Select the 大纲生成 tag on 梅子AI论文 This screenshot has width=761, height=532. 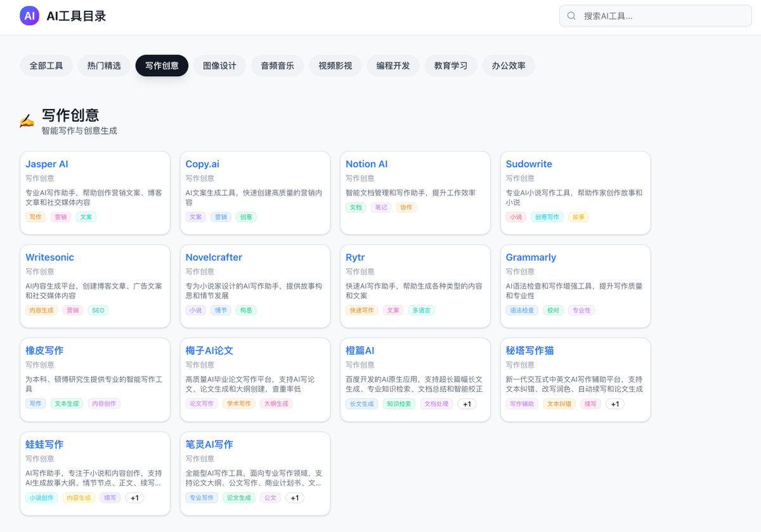click(x=276, y=404)
